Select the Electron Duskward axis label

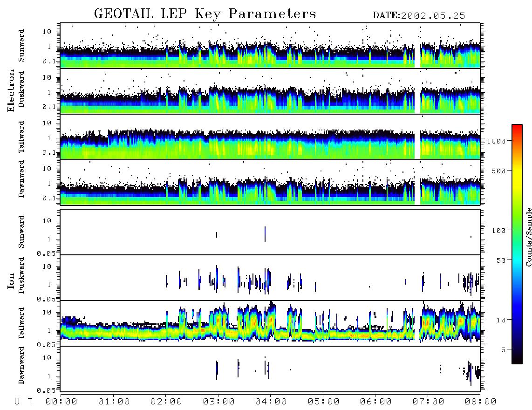(21, 89)
